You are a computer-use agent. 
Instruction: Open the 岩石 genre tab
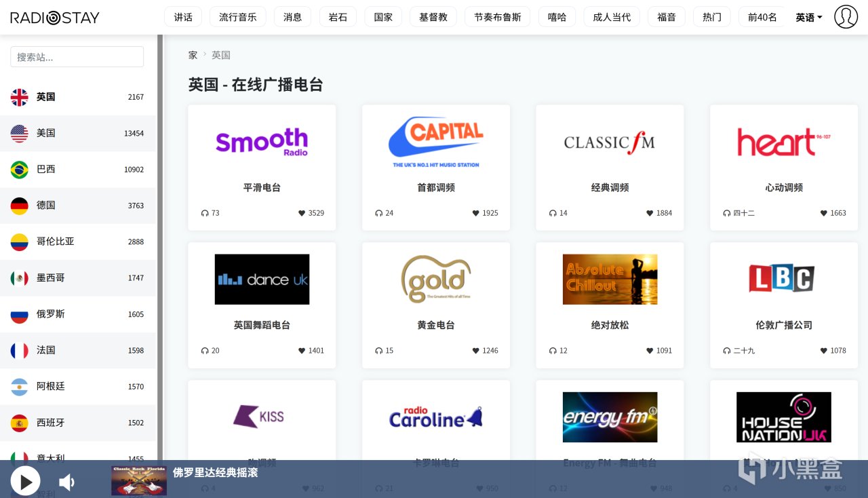coord(338,17)
